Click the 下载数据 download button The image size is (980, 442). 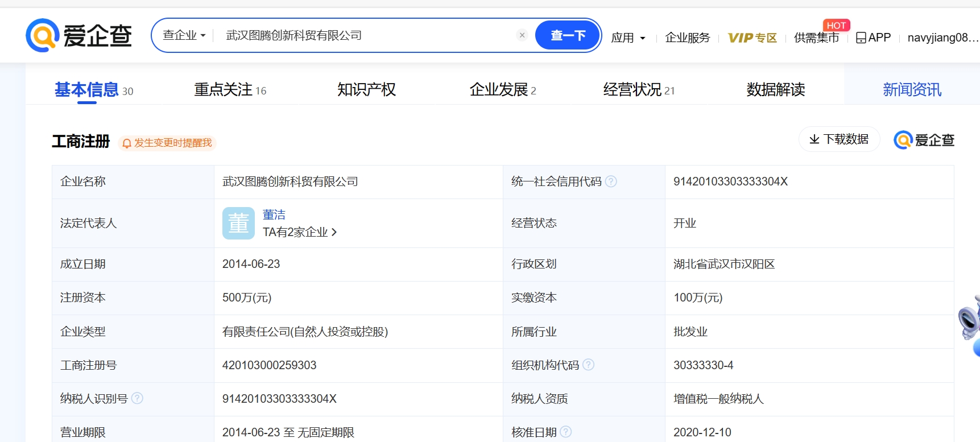click(x=840, y=139)
